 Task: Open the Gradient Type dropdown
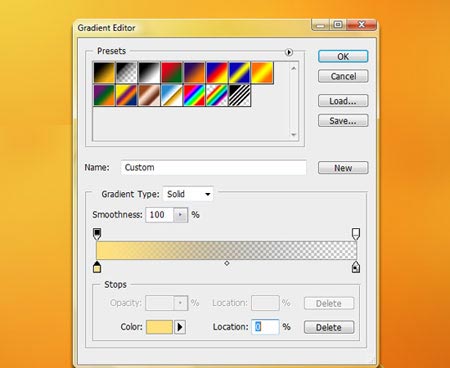pyautogui.click(x=188, y=194)
